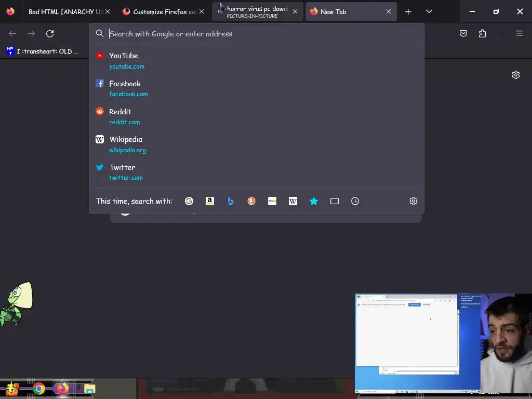
Task: Search with Wikipedia engine icon in search row
Action: (293, 201)
